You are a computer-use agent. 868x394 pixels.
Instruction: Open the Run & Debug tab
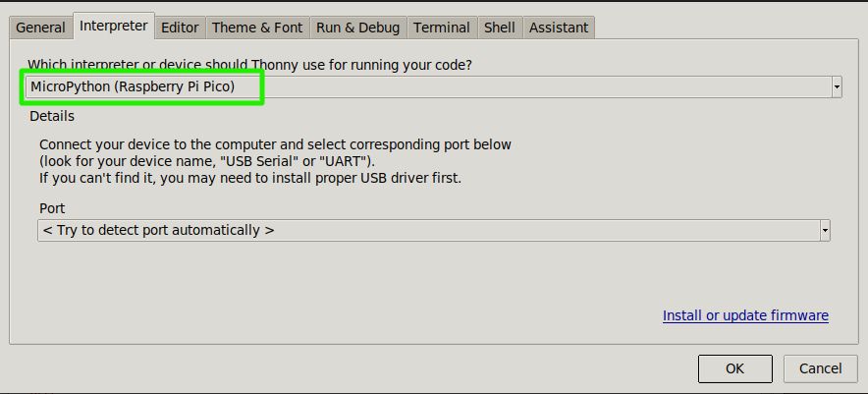tap(358, 28)
